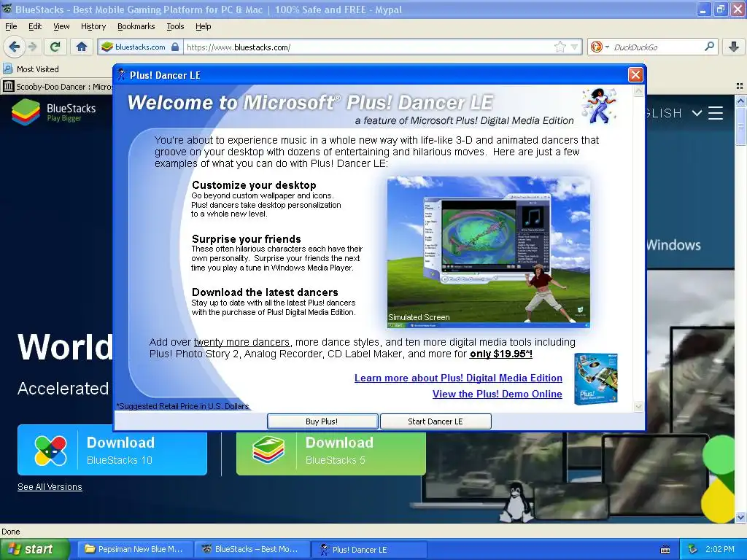Open the browser home page icon
This screenshot has height=560, width=747.
click(x=82, y=47)
